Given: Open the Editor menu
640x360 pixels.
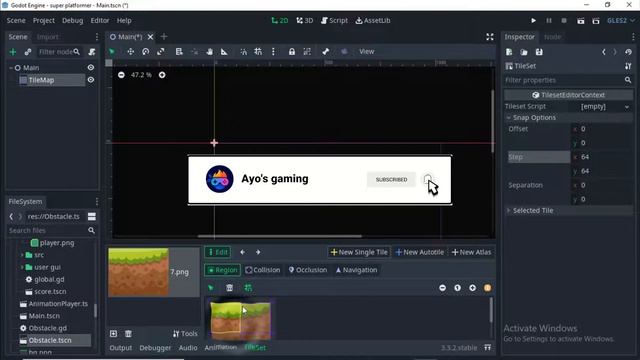Looking at the screenshot, I should tap(100, 20).
